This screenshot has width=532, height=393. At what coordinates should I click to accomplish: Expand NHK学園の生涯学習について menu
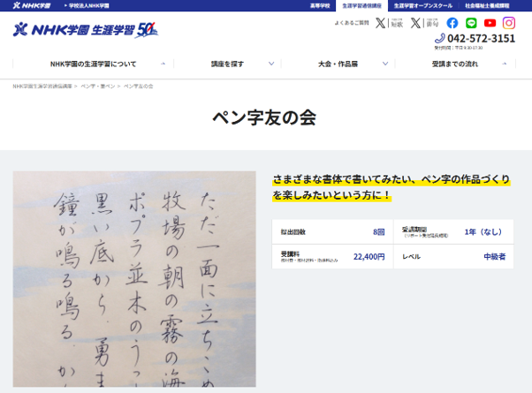point(93,64)
